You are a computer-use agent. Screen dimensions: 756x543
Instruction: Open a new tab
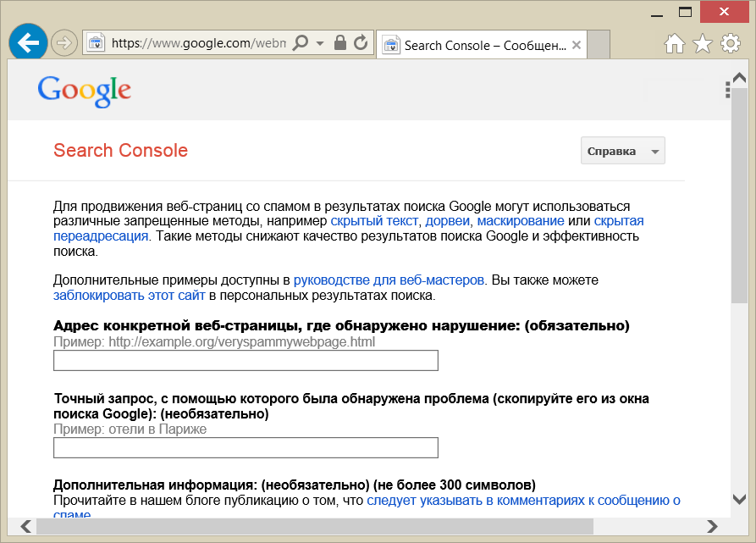tap(599, 45)
